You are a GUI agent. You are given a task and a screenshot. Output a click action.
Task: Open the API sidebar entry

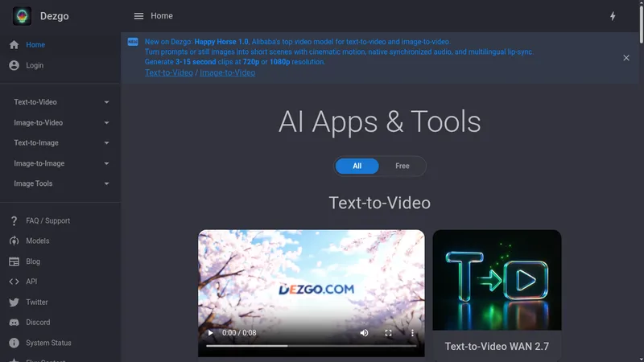pos(31,282)
